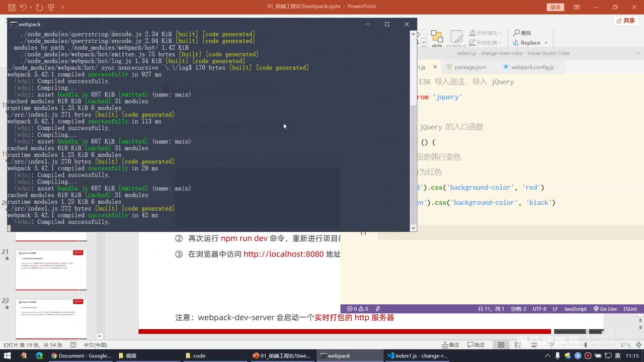This screenshot has height=362, width=644.
Task: Select slide 22 thumbnail
Action: (x=51, y=318)
